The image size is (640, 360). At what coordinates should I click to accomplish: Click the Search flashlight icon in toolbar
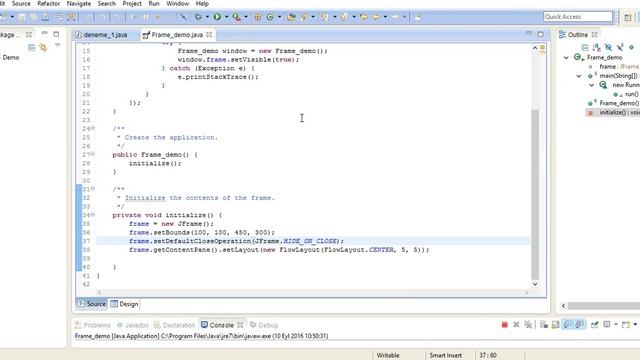304,17
